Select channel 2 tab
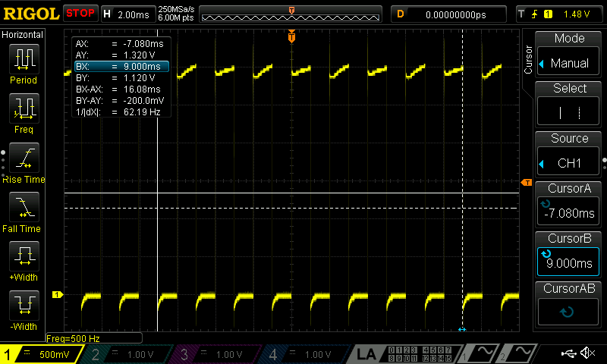 pos(126,354)
